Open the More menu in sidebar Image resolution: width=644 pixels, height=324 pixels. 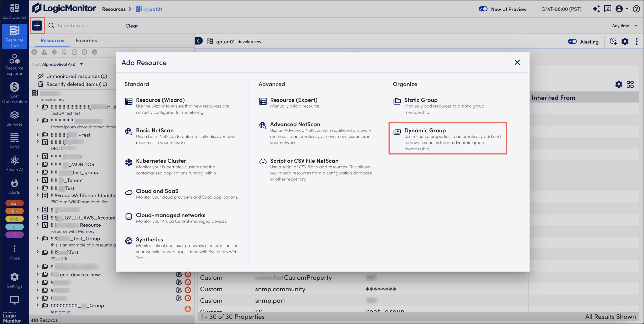pos(14,253)
